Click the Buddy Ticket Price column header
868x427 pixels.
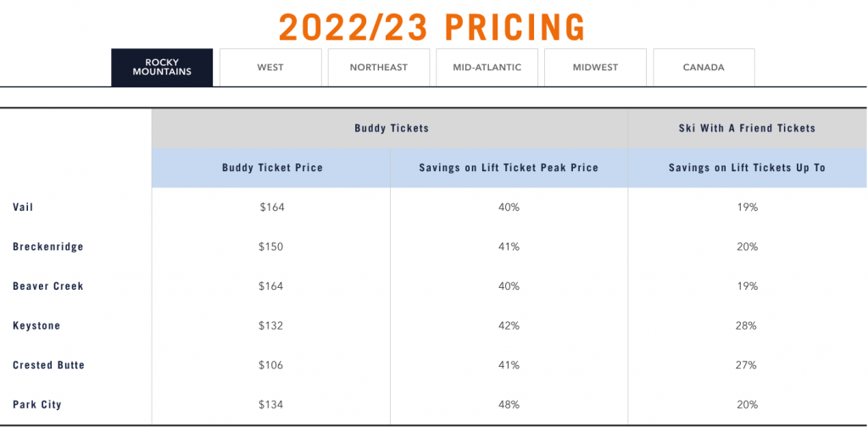(x=272, y=168)
